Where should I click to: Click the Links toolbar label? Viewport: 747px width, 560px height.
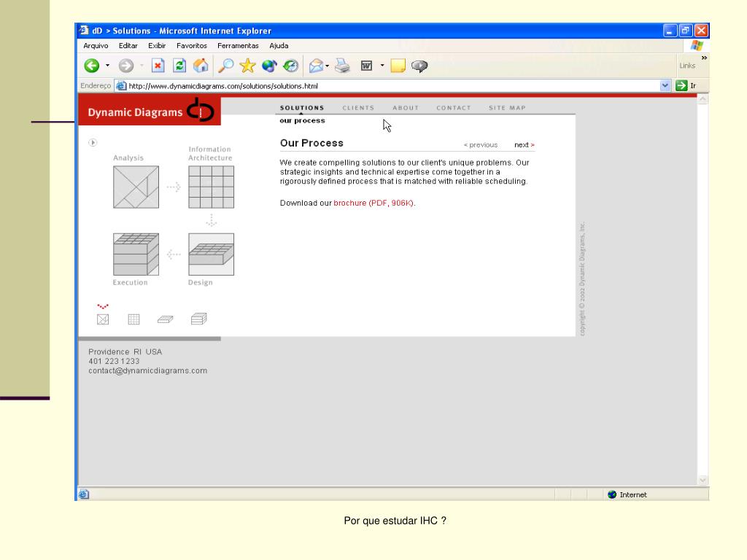point(687,66)
